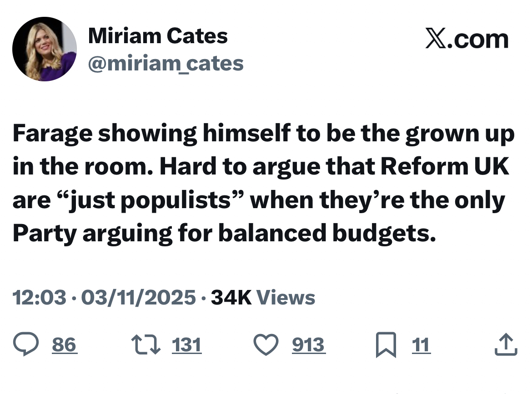Open Miriam Cates profile picture
Screen dimensions: 532x394
coord(45,49)
